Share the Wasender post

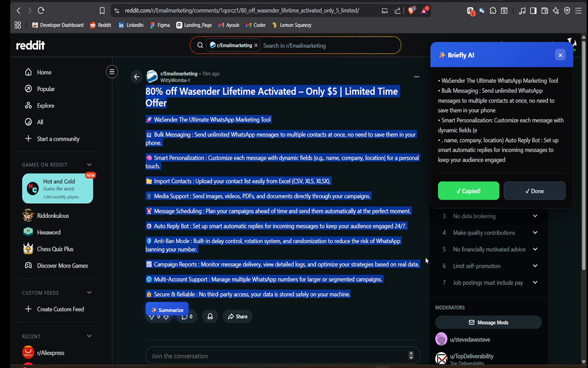point(237,316)
